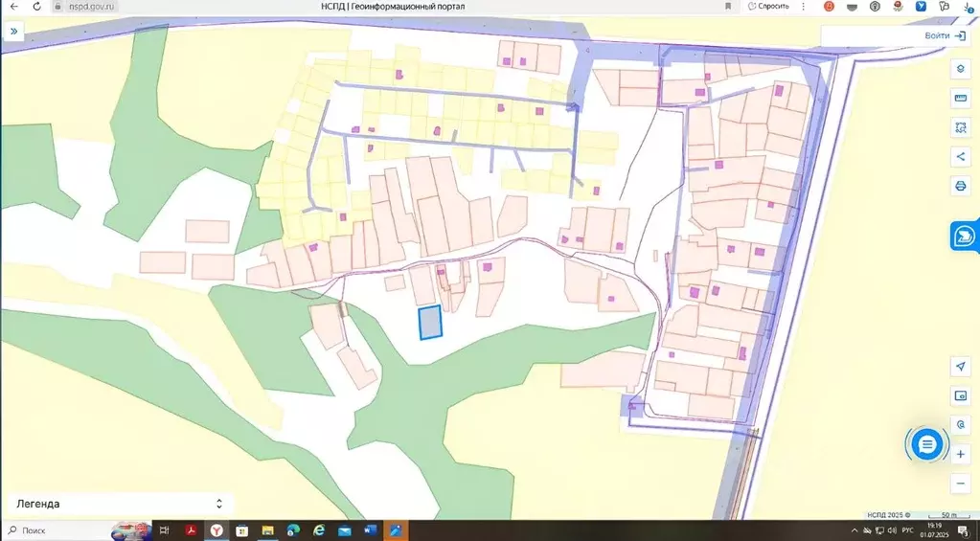Open File Explorer from the taskbar
The height and width of the screenshot is (541, 980).
click(x=267, y=531)
